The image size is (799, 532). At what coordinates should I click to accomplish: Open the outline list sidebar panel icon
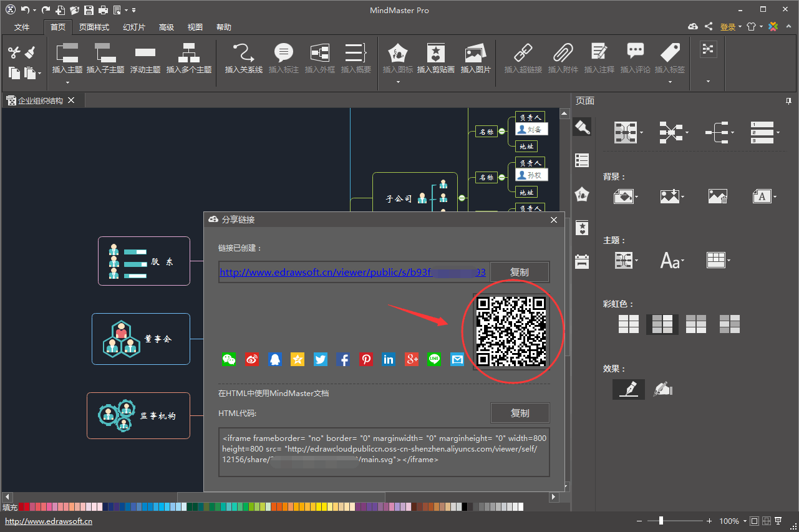(x=582, y=160)
